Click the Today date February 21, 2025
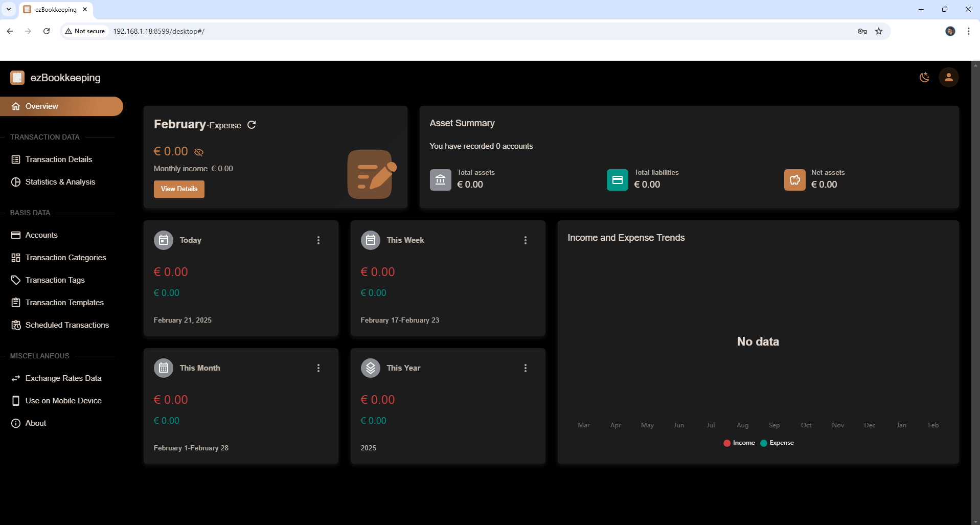This screenshot has height=525, width=980. click(x=183, y=320)
